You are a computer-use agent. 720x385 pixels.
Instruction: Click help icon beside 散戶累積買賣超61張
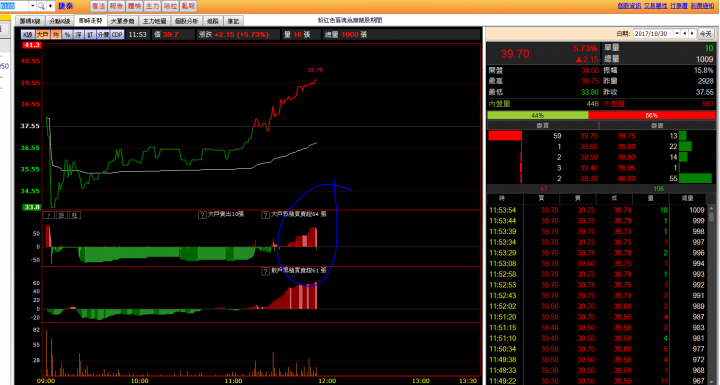(265, 271)
